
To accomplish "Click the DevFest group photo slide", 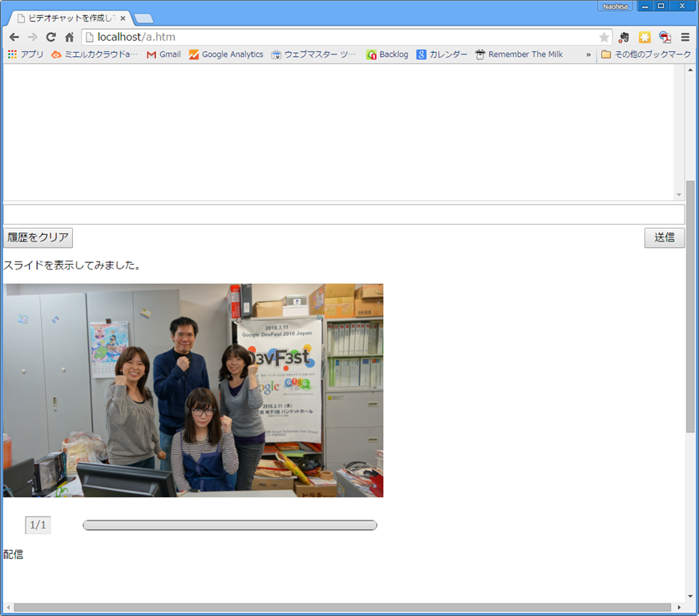I will pyautogui.click(x=193, y=390).
